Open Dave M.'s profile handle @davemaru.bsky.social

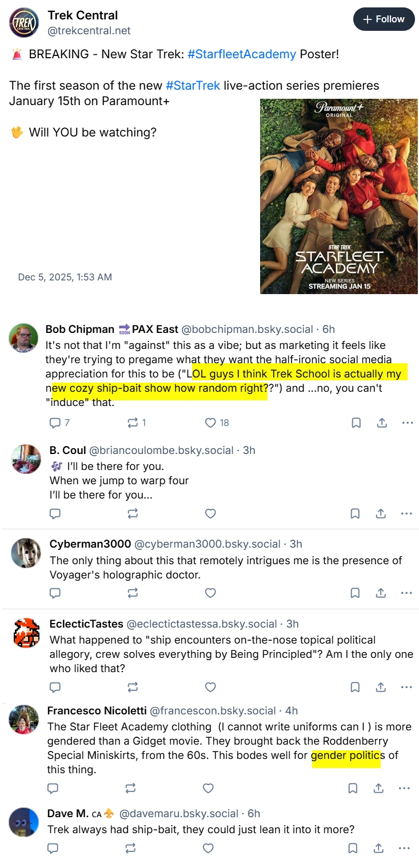point(178,813)
